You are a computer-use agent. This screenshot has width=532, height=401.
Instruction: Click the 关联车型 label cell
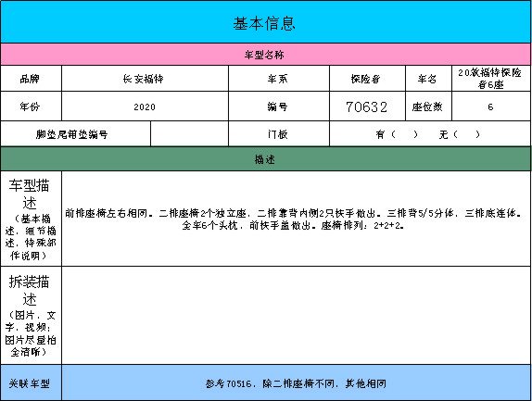(x=31, y=382)
